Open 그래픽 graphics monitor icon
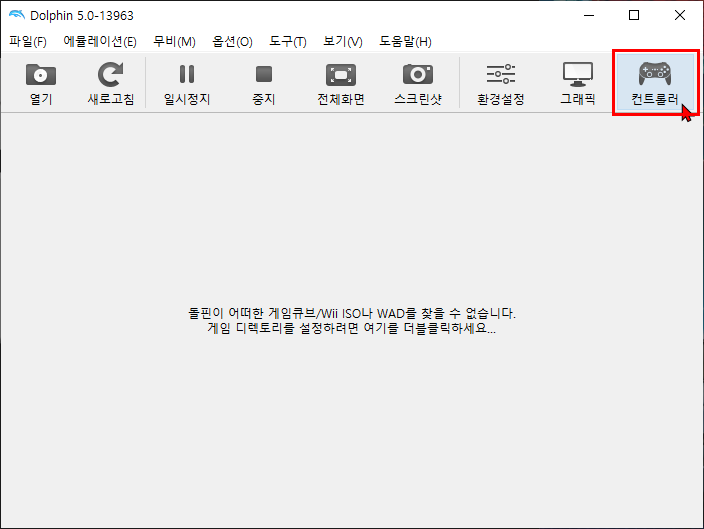 pyautogui.click(x=578, y=75)
